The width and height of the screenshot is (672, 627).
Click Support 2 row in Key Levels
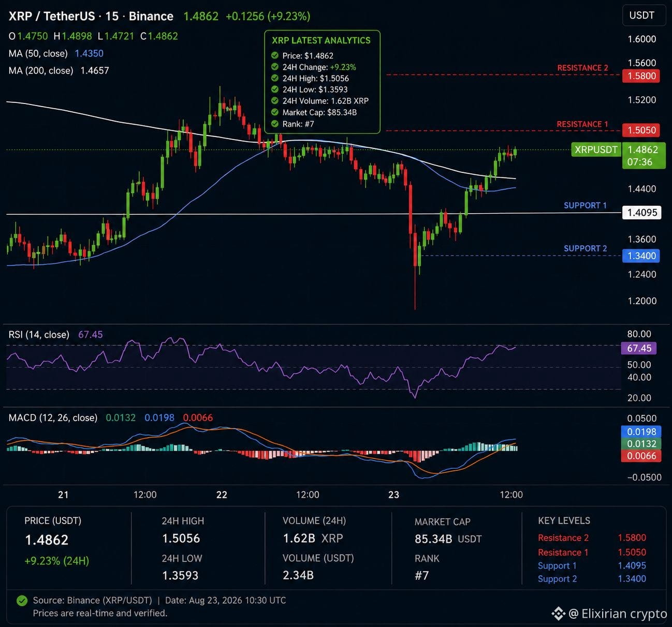tap(592, 579)
